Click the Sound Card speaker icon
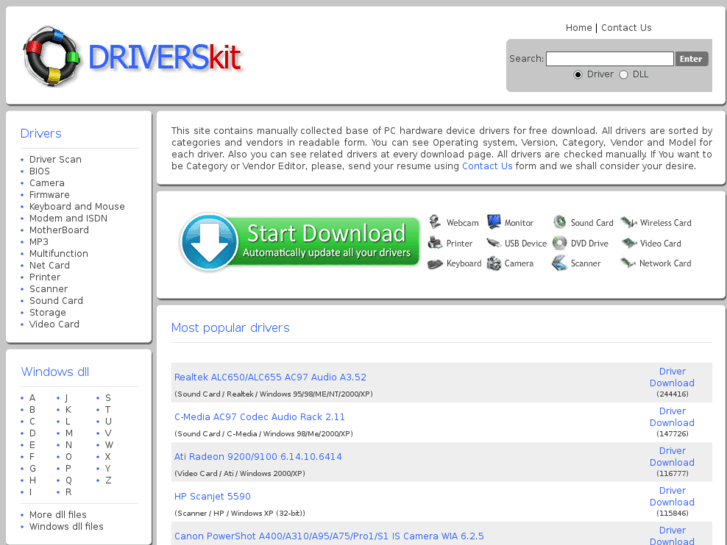The height and width of the screenshot is (545, 727). [560, 222]
